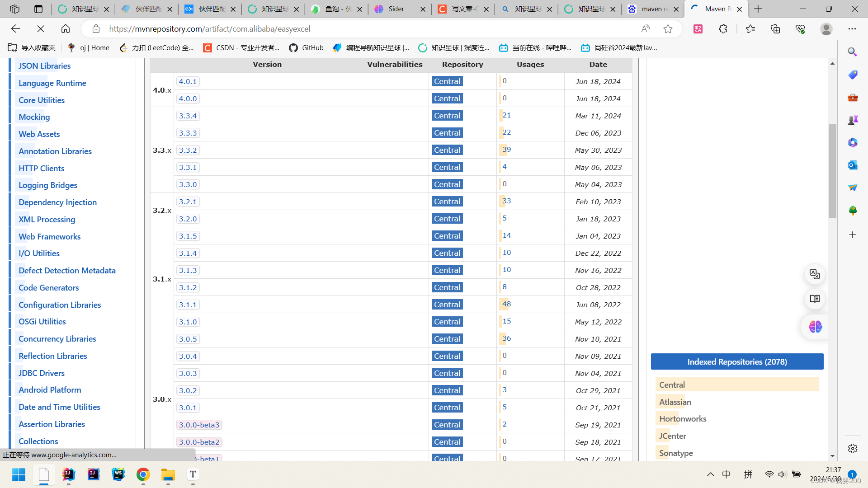This screenshot has width=868, height=488.
Task: Open version 3.3.4 link
Action: [x=188, y=116]
